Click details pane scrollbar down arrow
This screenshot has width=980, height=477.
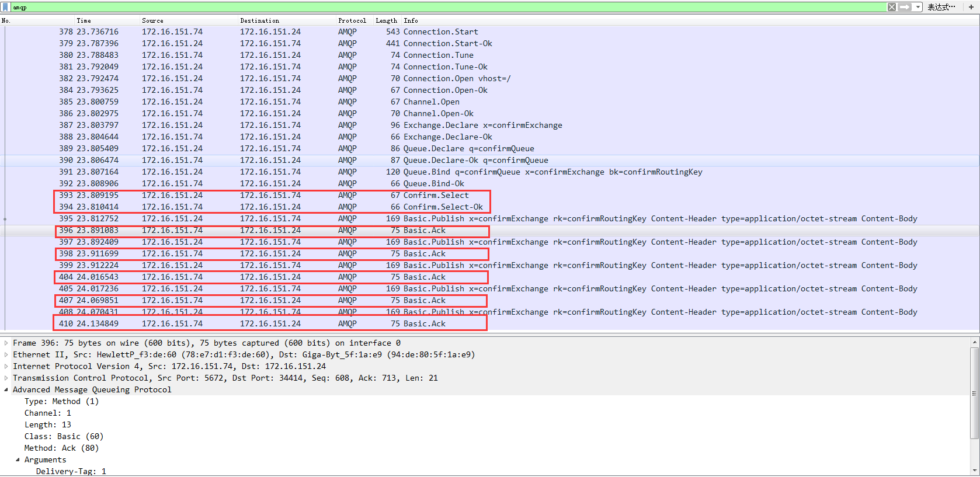click(974, 470)
